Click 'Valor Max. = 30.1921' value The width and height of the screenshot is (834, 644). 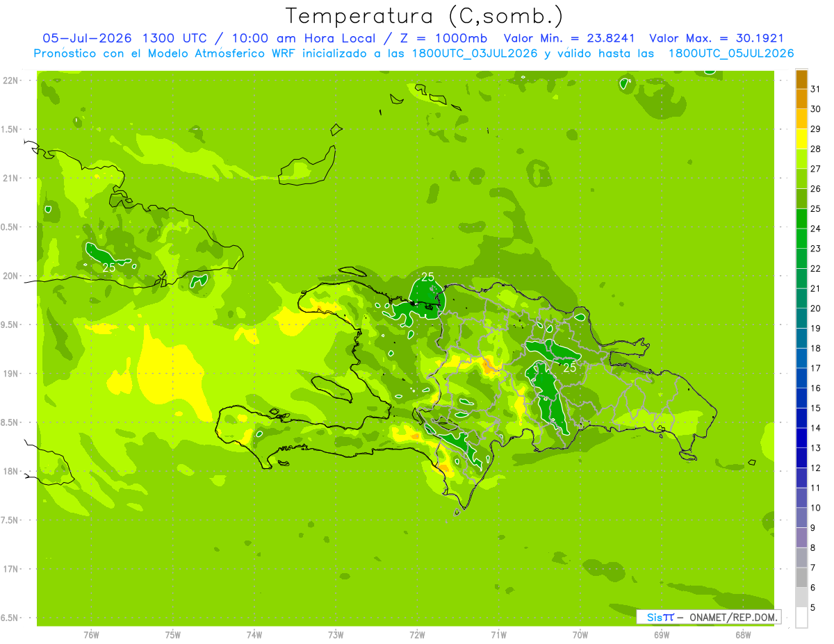click(716, 38)
